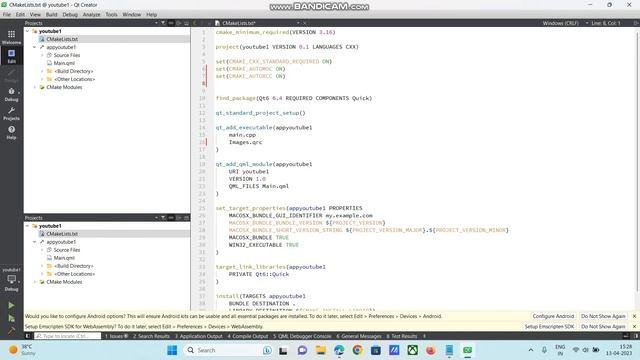This screenshot has height=360, width=640.
Task: Click synchronize link icon in upper Projects panel
Action: [x=171, y=23]
